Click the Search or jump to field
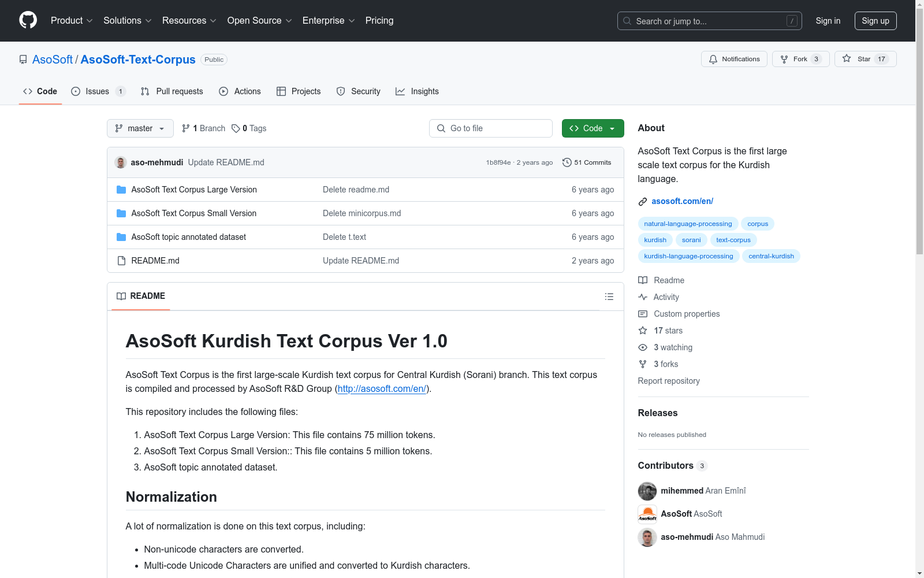Screen dimensions: 924x578 click(x=710, y=21)
